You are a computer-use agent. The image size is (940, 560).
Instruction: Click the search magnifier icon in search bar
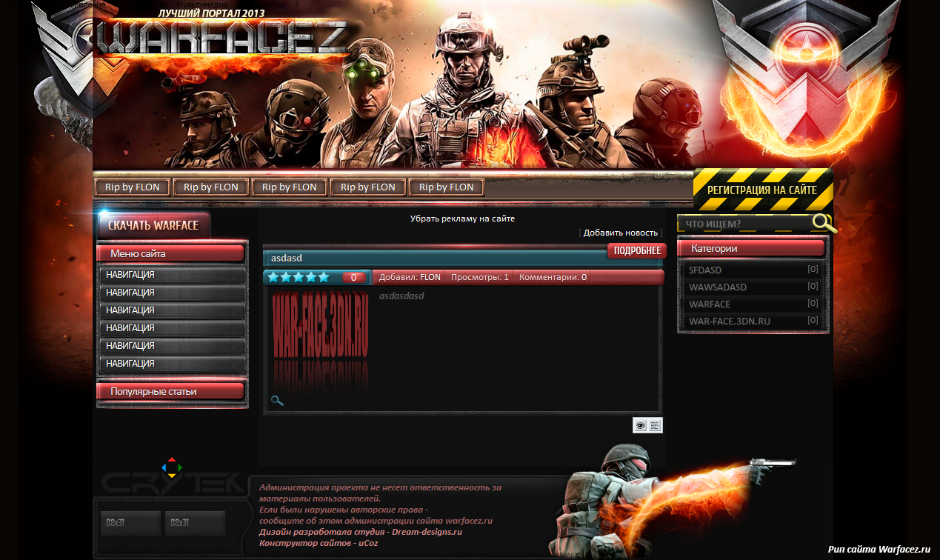point(822,221)
